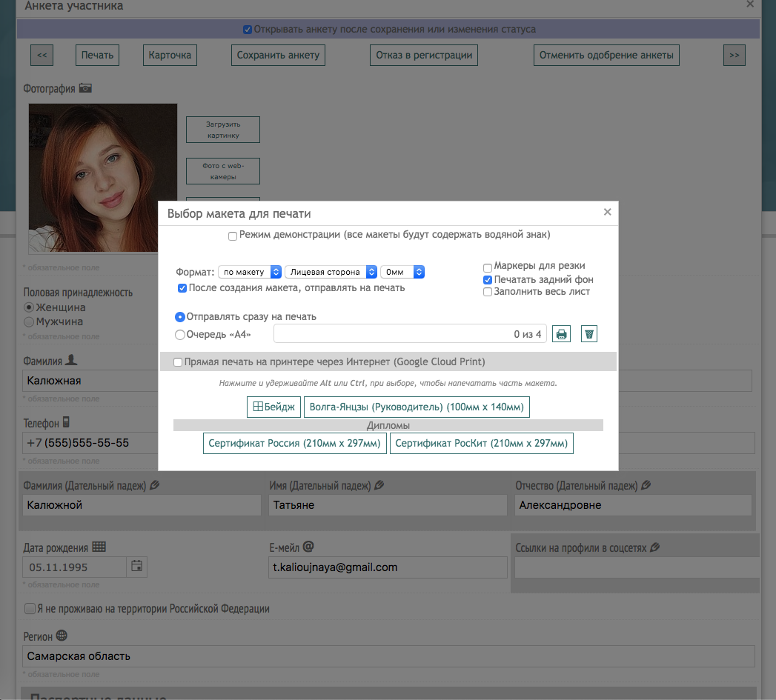The height and width of the screenshot is (700, 776).
Task: Click the Сохранить анкету button
Action: [278, 56]
